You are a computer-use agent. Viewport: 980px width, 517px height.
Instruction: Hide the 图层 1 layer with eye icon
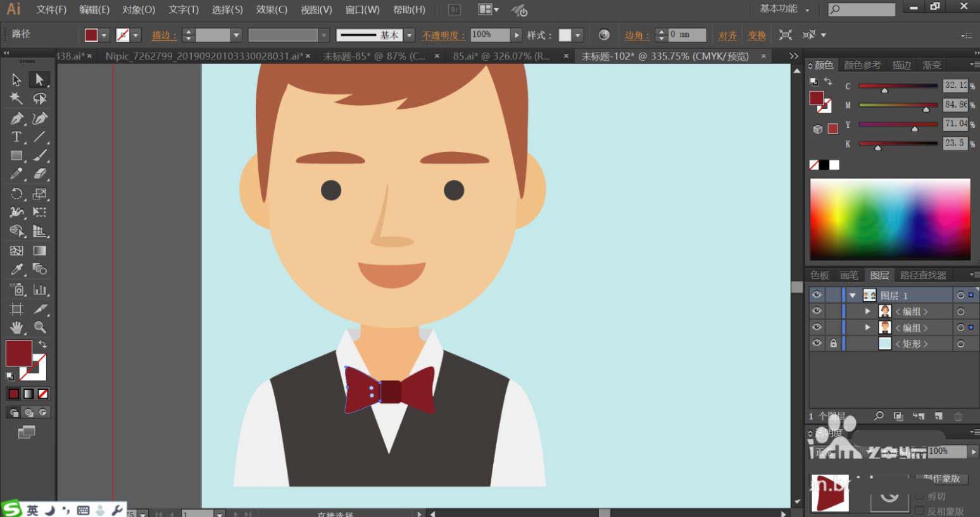817,295
